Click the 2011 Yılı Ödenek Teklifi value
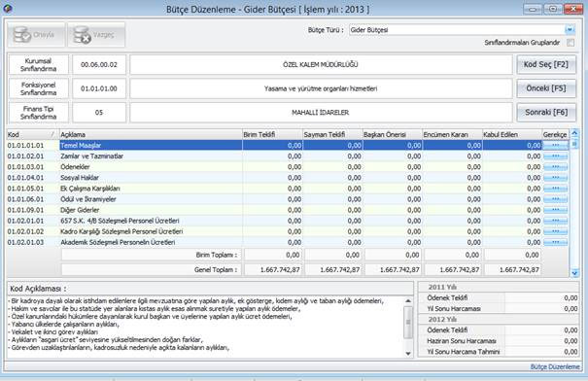Screen dimensions: 588x381 coord(541,297)
